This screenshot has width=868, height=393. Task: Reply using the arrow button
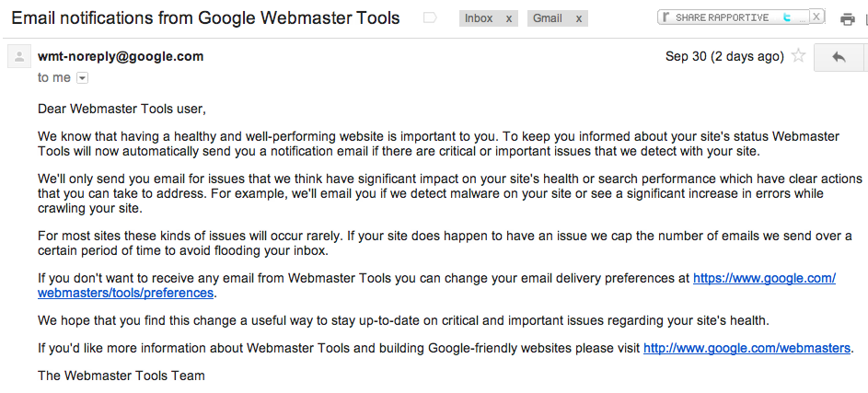pos(839,56)
